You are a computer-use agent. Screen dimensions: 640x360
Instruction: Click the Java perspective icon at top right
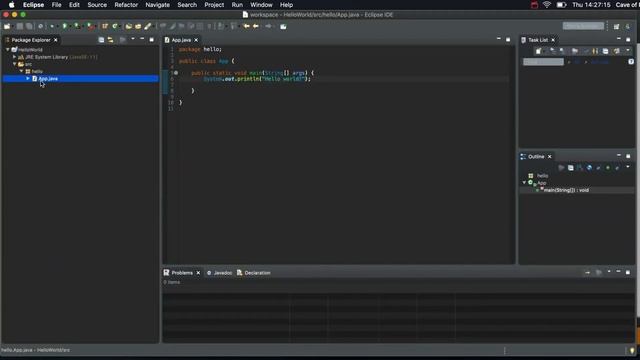628,27
